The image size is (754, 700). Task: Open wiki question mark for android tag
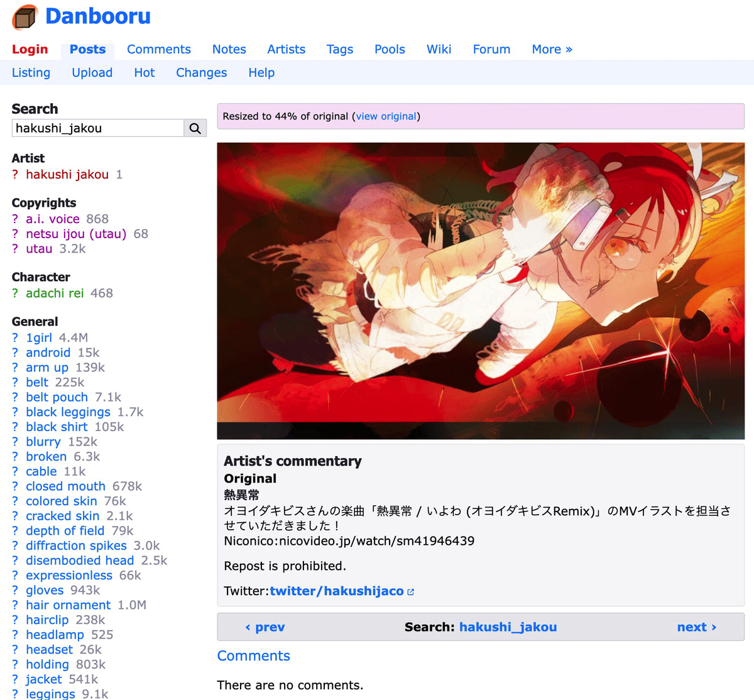(15, 353)
